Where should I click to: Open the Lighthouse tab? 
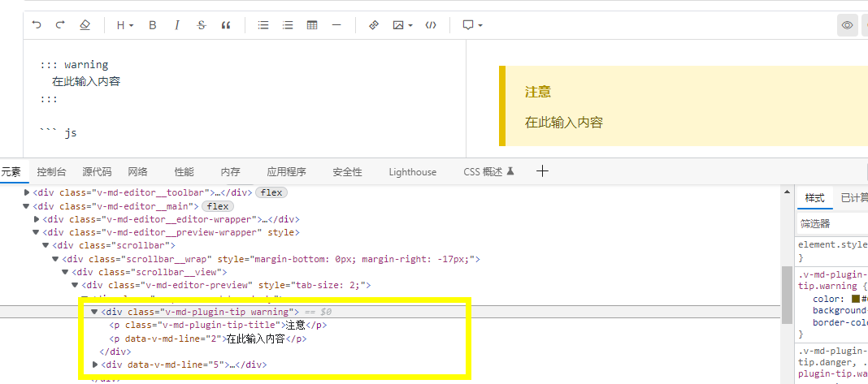412,172
